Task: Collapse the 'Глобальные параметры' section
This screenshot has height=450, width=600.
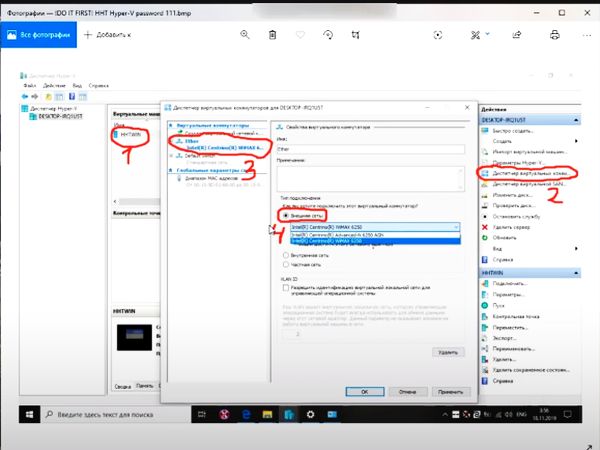Action: (171, 170)
